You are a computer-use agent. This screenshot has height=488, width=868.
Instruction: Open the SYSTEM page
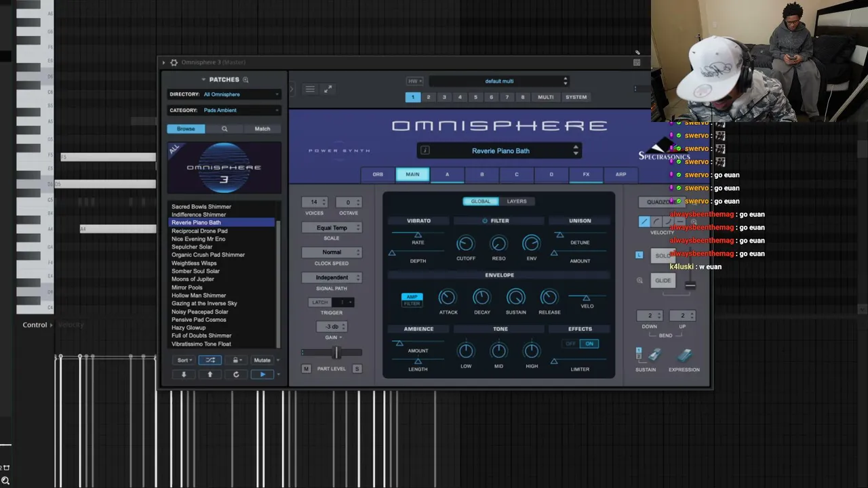click(x=576, y=97)
